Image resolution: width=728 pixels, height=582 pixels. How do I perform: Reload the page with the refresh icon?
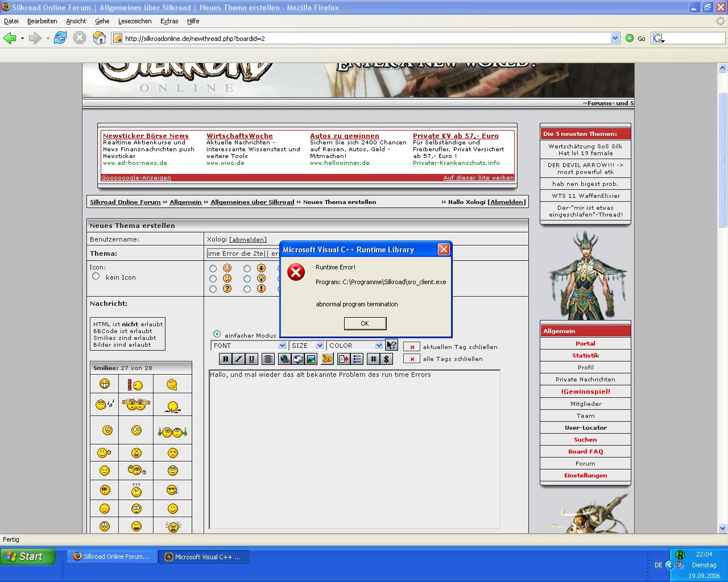[x=60, y=38]
